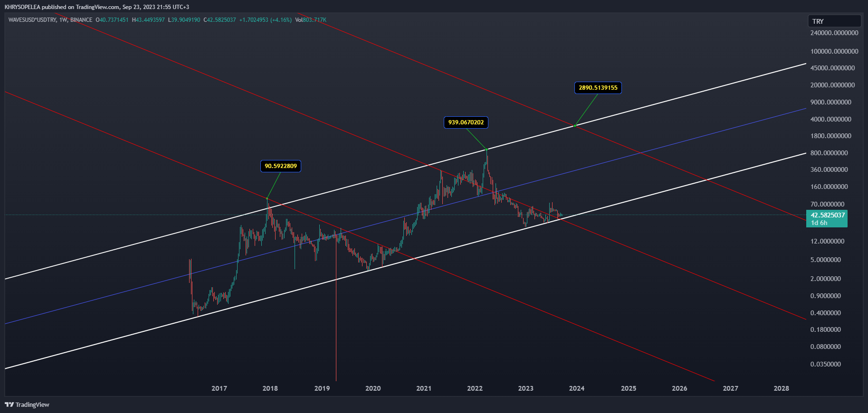Click the BINANCE exchange label

pos(81,20)
